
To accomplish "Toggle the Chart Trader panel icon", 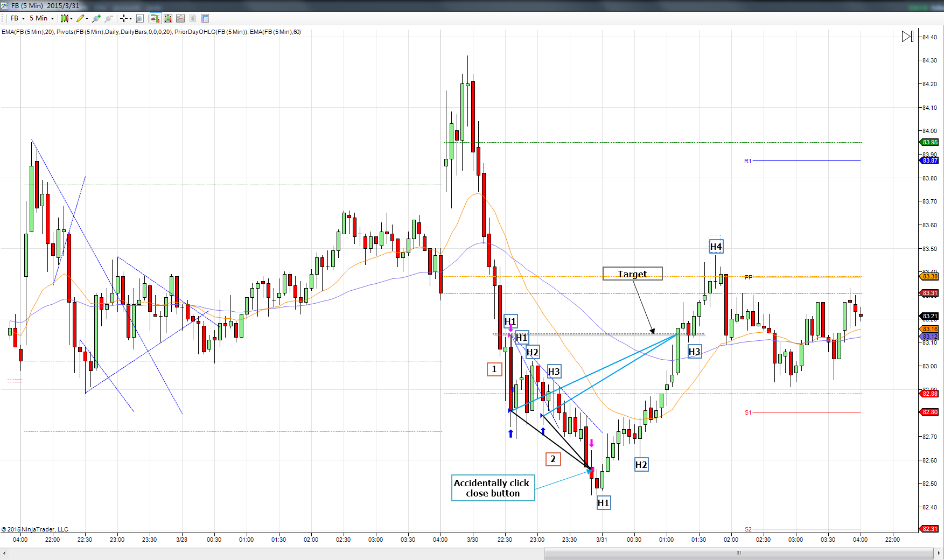I will point(155,18).
